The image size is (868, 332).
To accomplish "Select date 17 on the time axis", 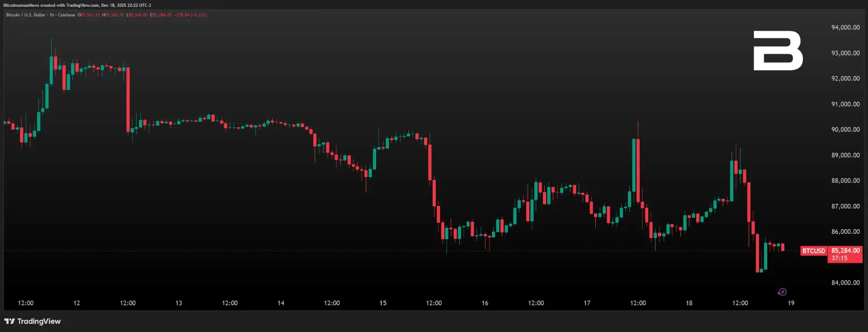I will [587, 303].
